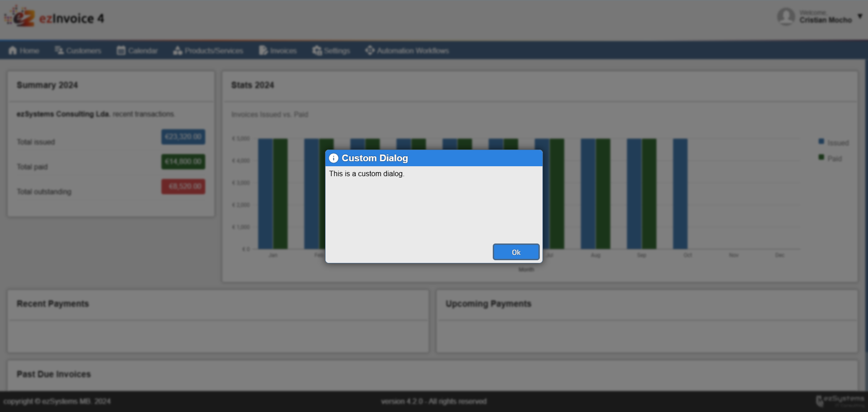868x412 pixels.
Task: Click the Products/Services boxes icon
Action: pos(178,51)
